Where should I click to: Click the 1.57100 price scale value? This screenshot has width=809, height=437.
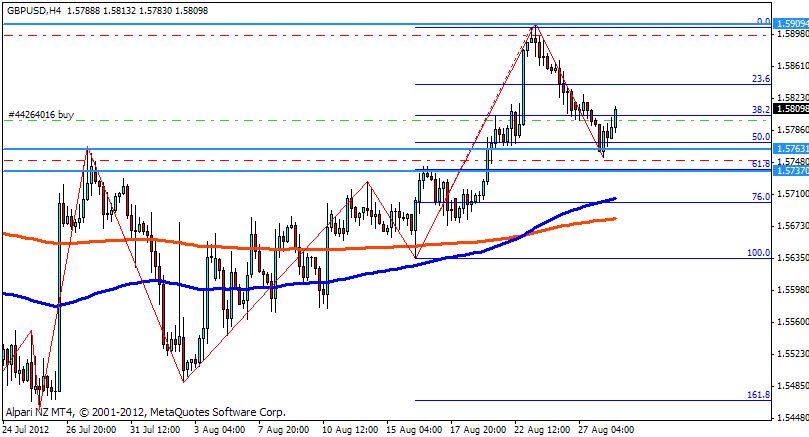(x=793, y=193)
